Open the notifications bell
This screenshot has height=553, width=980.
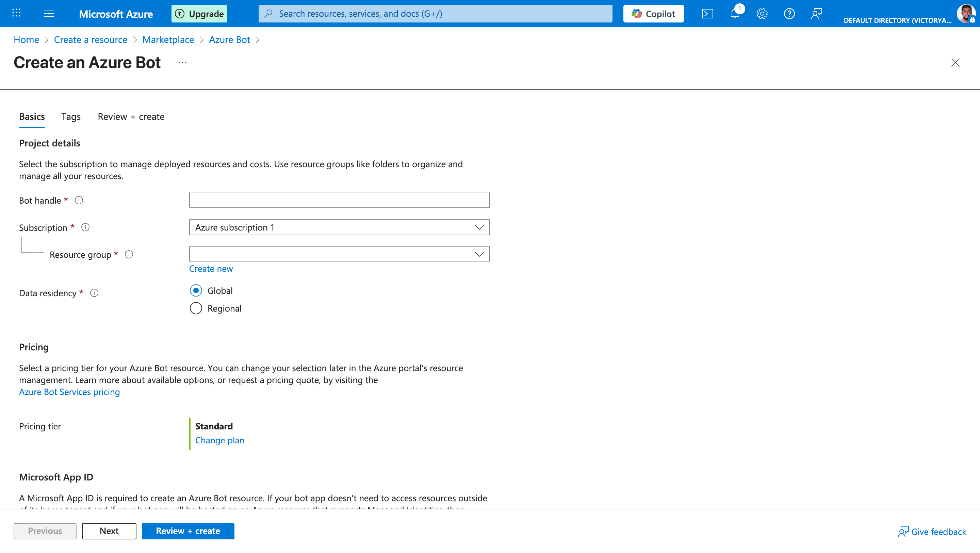tap(735, 14)
